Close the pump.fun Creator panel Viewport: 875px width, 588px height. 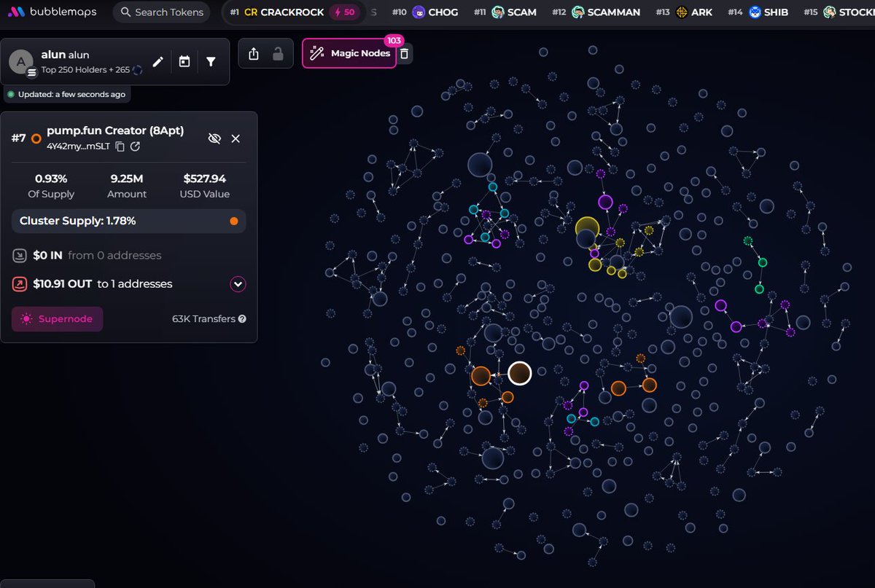[236, 138]
